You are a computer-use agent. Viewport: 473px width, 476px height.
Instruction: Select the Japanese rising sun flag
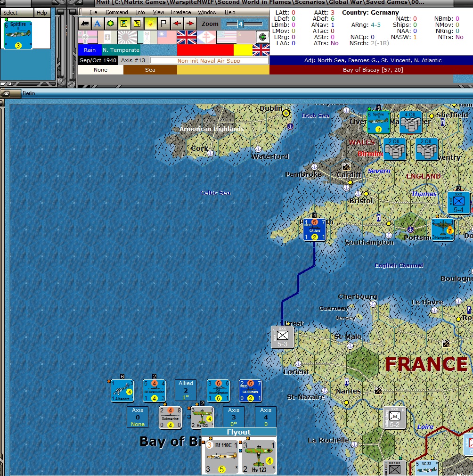tap(127, 37)
